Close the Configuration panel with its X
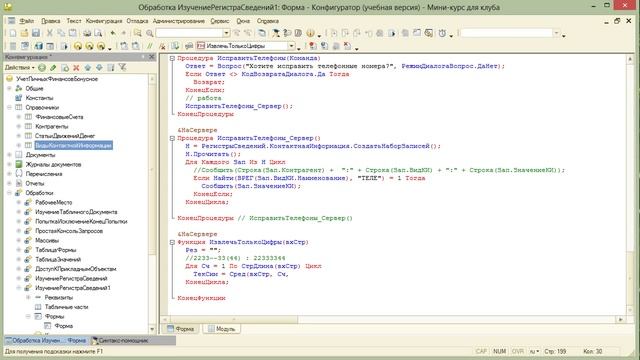This screenshot has height=360, width=640. point(151,57)
